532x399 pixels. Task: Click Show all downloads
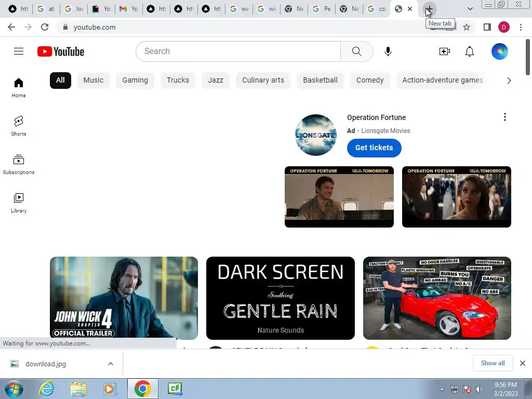[493, 363]
